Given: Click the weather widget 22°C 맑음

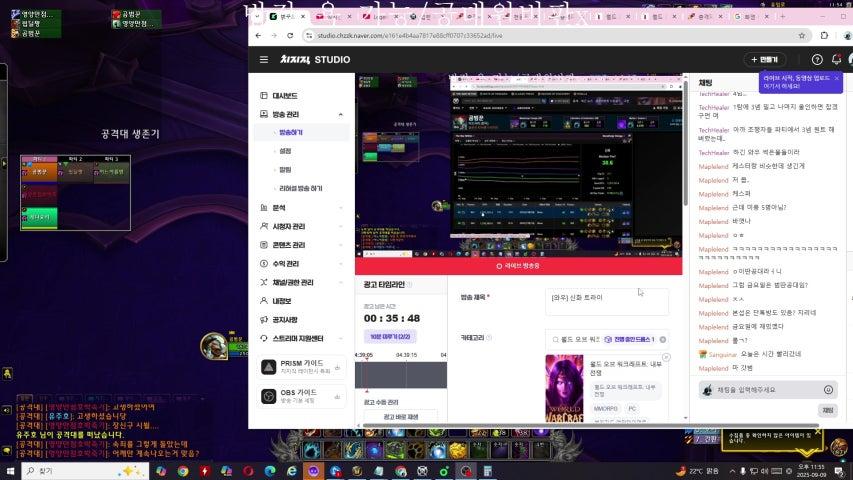Looking at the screenshot, I should (x=697, y=471).
